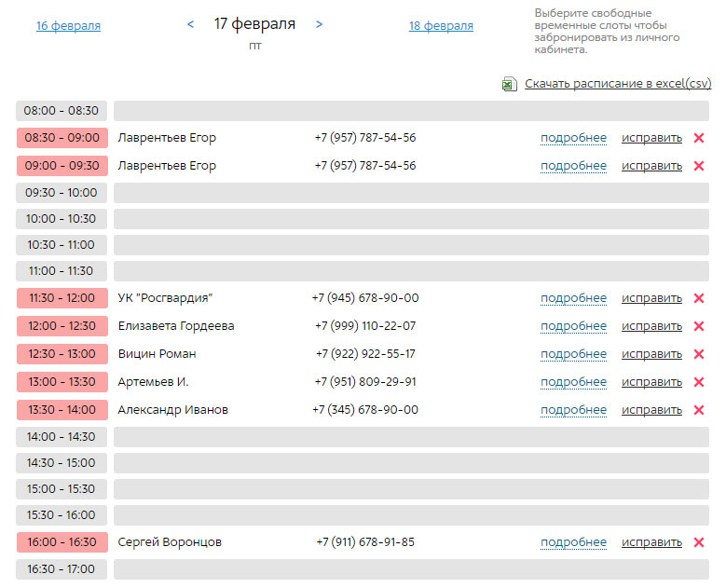Select the empty 14:30 - 15:00 slot
Image resolution: width=726 pixels, height=588 pixels.
tap(410, 463)
